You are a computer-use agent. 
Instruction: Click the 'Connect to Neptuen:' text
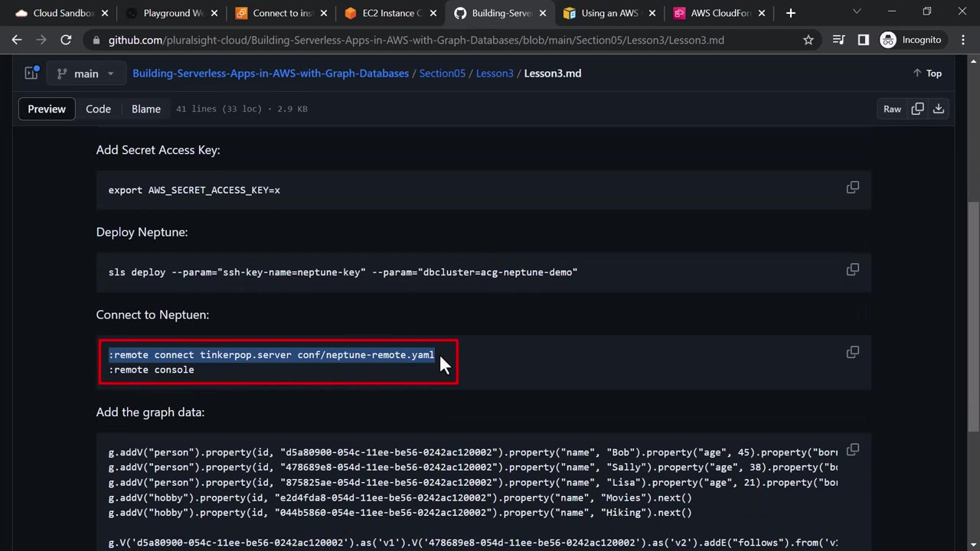152,315
